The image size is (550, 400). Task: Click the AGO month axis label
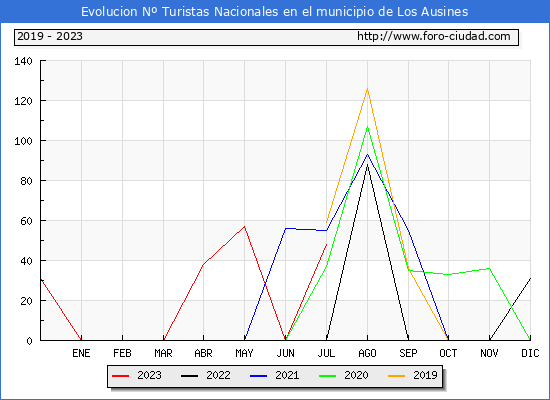pyautogui.click(x=367, y=353)
